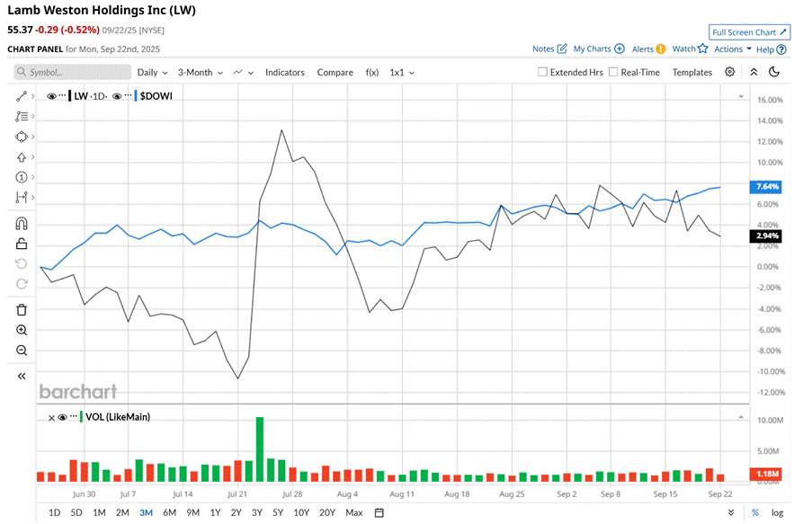Click the My Charts plus icon

point(620,49)
